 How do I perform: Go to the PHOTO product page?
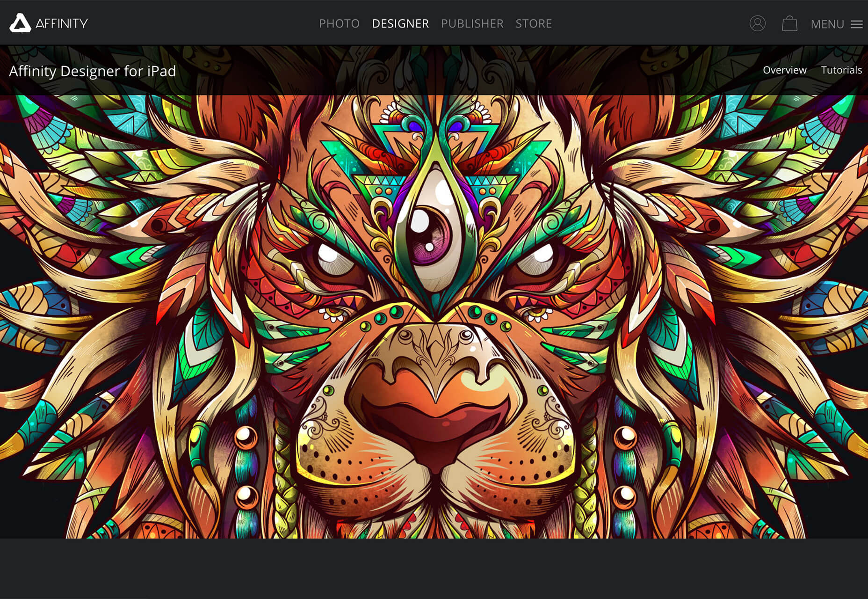[340, 23]
